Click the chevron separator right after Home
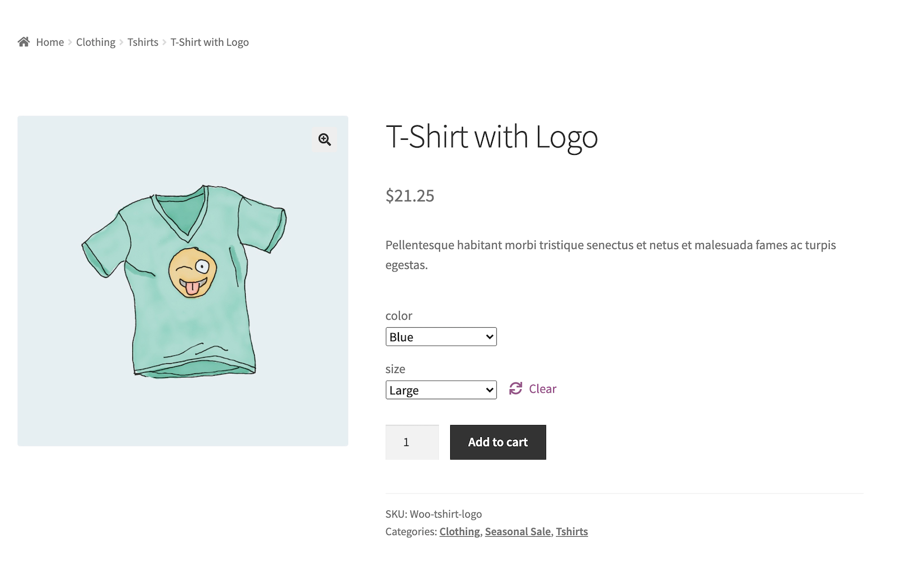The width and height of the screenshot is (924, 584). [x=70, y=42]
